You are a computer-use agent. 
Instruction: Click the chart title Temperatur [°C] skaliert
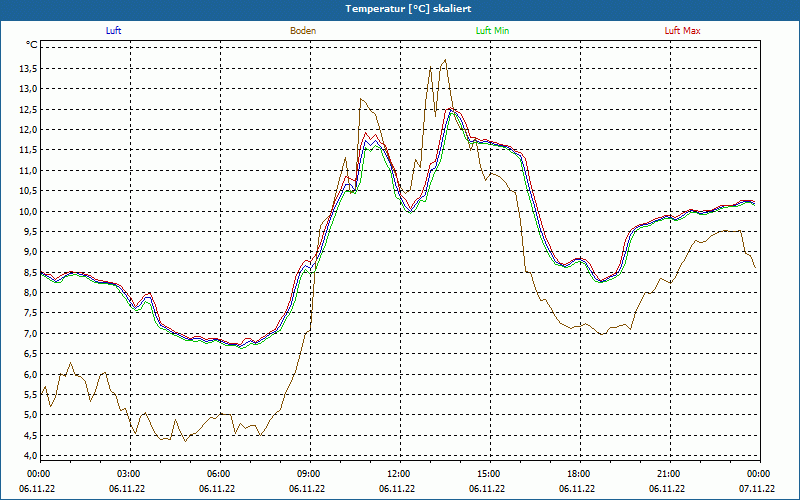tap(408, 9)
